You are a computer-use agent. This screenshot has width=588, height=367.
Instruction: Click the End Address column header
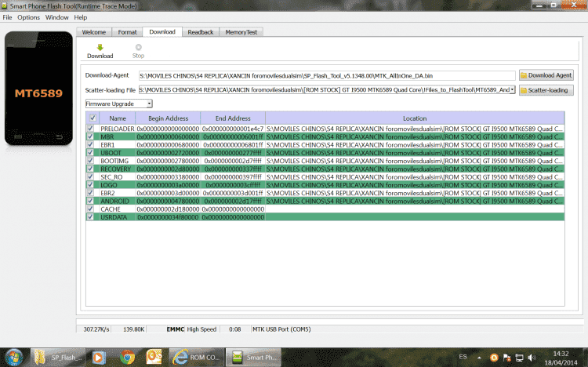coord(233,118)
